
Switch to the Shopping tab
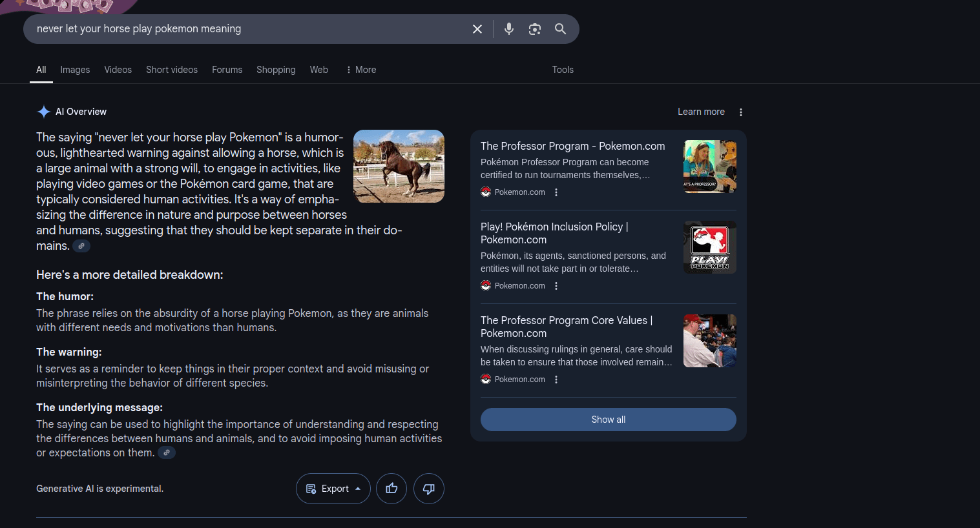click(276, 70)
